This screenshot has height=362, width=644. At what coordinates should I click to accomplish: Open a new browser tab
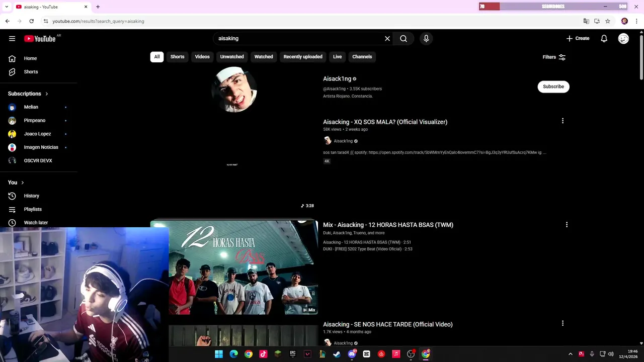click(98, 7)
